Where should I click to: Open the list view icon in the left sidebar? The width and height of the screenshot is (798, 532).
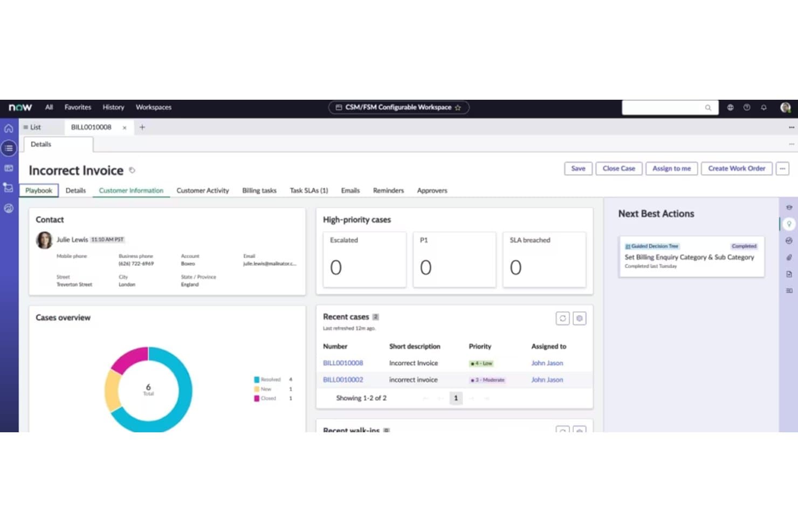click(9, 148)
